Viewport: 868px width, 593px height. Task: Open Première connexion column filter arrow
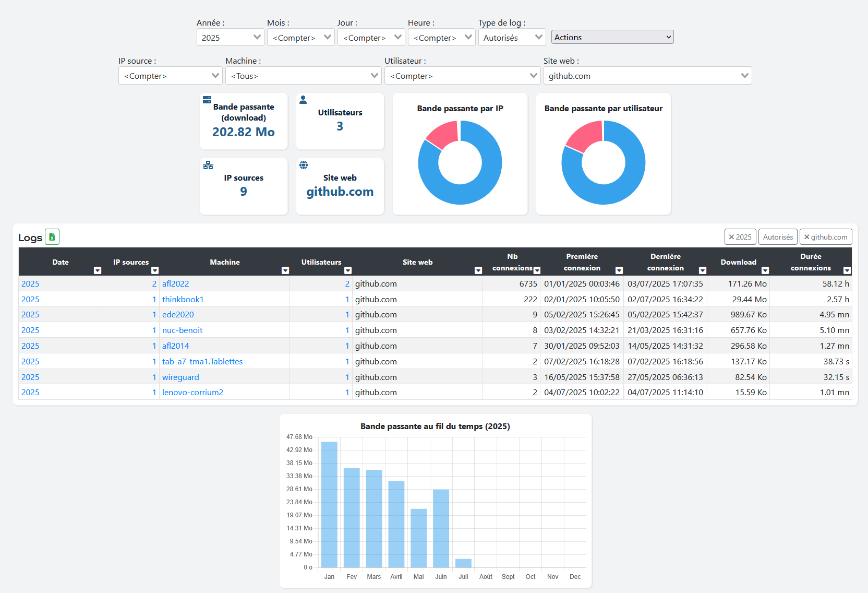click(x=619, y=270)
